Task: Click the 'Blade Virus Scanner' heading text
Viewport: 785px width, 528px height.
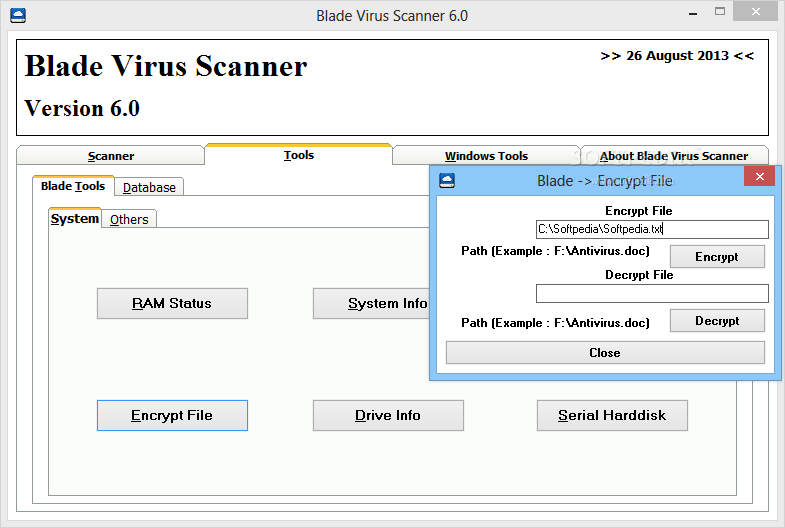Action: coord(166,66)
